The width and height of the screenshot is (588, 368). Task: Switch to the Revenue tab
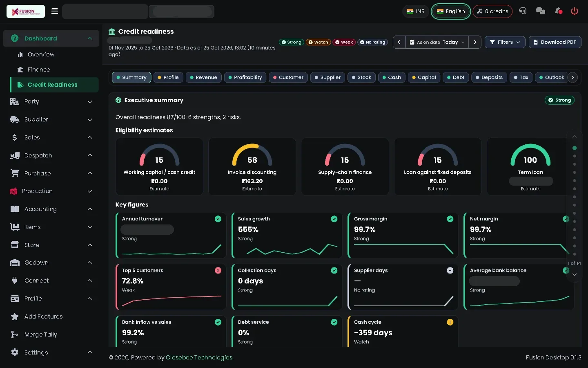click(204, 77)
